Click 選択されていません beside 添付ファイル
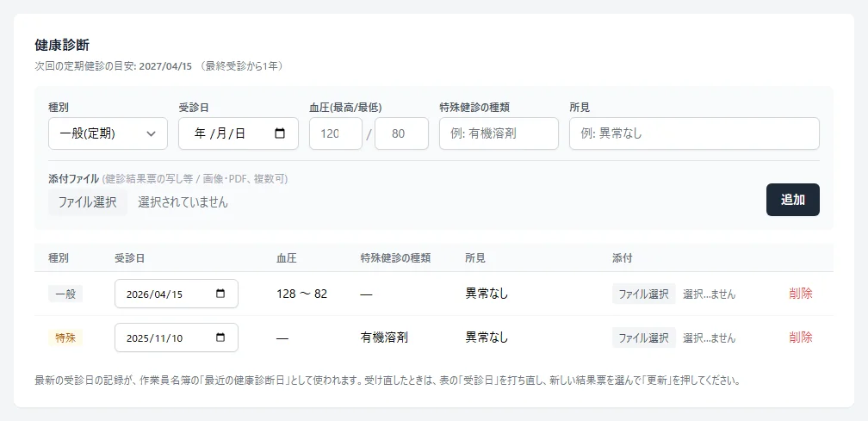The image size is (868, 421). point(183,202)
